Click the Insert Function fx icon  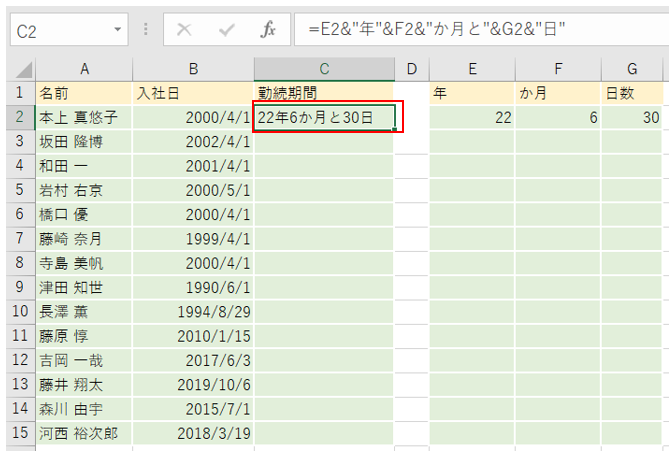pyautogui.click(x=267, y=30)
